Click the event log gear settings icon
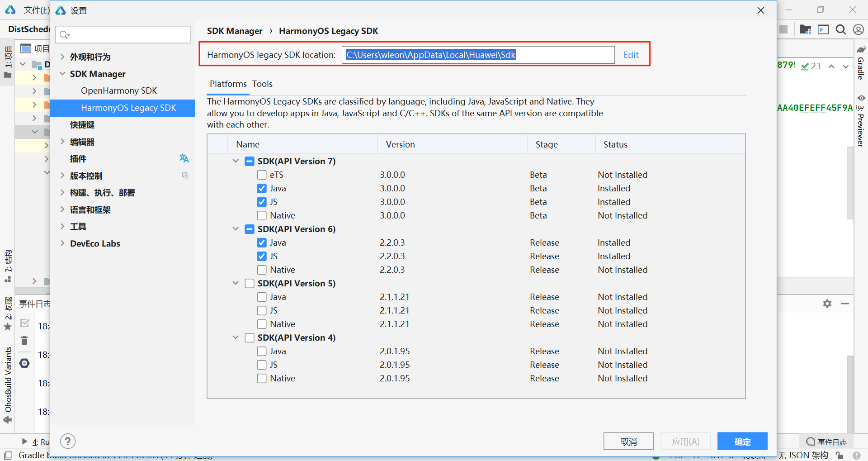This screenshot has height=461, width=868. pyautogui.click(x=827, y=304)
